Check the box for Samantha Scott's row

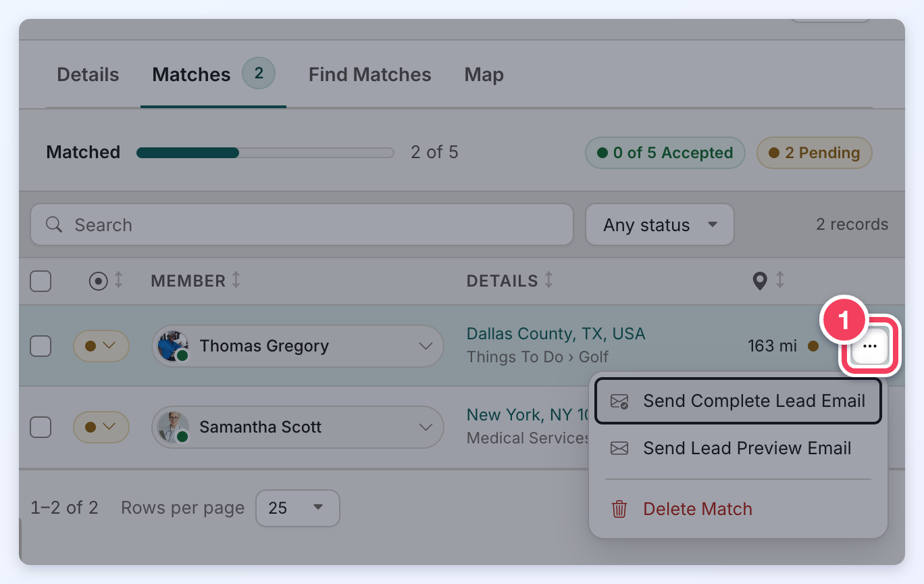click(x=41, y=427)
